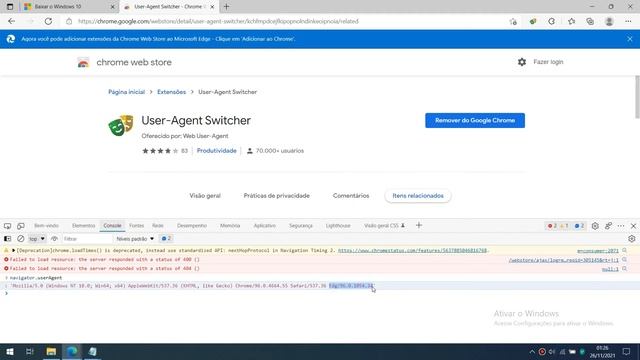Open DevTools settings gear
Screen dimensions: 640x360
[595, 226]
